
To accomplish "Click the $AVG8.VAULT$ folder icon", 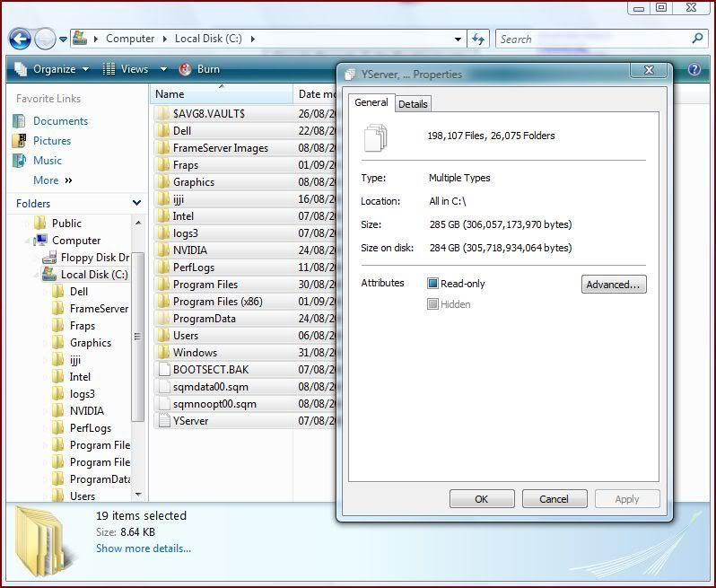I will pyautogui.click(x=163, y=114).
